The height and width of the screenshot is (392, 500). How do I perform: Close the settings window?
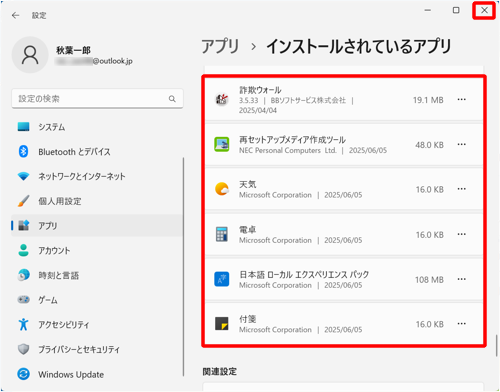click(484, 10)
